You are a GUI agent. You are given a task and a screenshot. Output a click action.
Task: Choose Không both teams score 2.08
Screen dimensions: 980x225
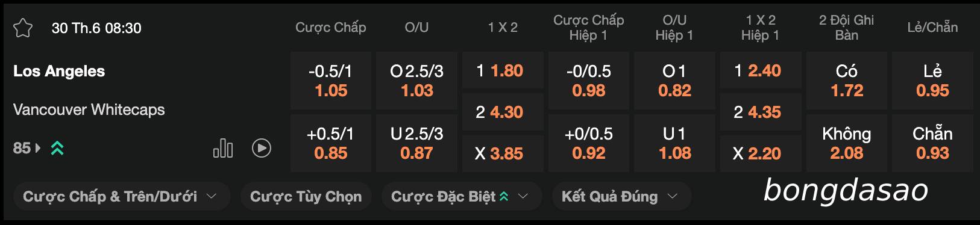[847, 143]
